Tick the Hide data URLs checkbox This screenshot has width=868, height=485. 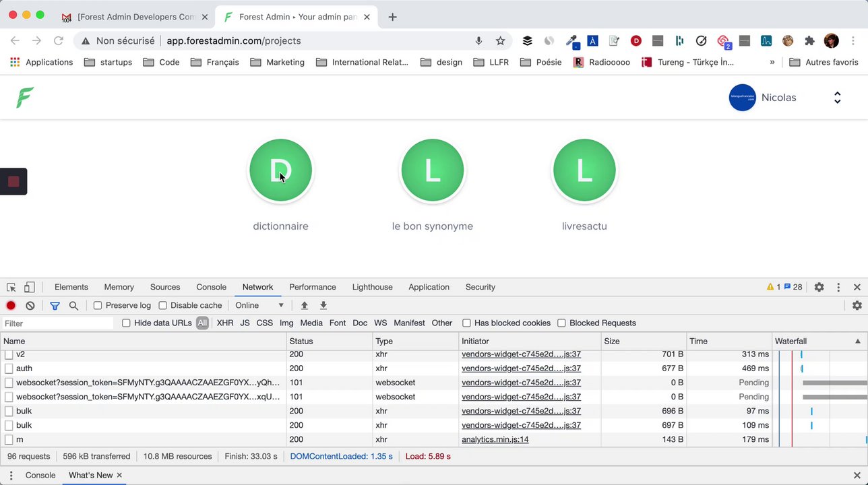126,323
